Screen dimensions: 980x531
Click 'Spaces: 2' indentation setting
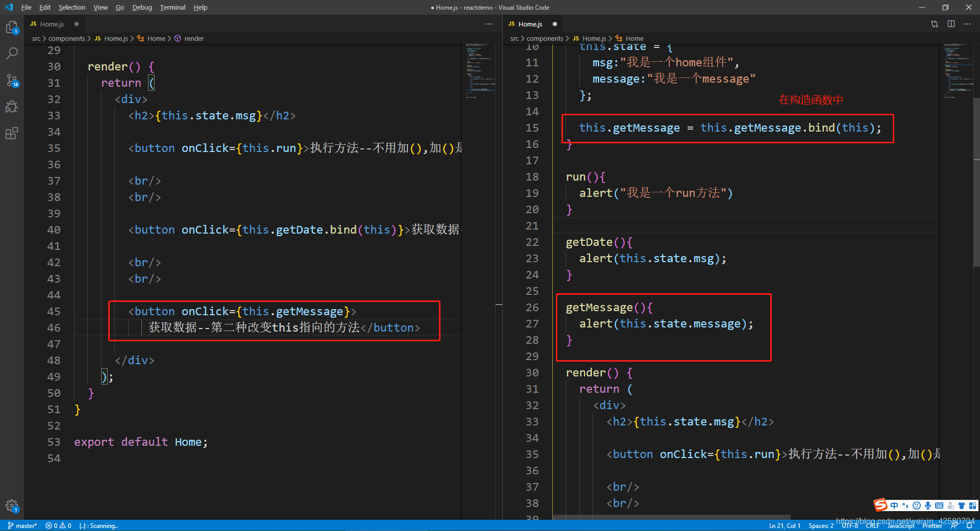pyautogui.click(x=821, y=526)
